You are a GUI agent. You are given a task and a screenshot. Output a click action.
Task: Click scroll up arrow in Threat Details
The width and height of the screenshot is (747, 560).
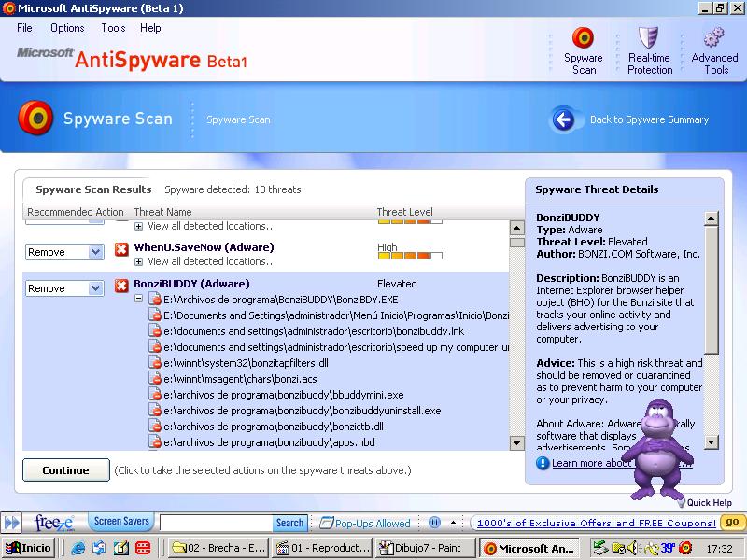tap(711, 218)
